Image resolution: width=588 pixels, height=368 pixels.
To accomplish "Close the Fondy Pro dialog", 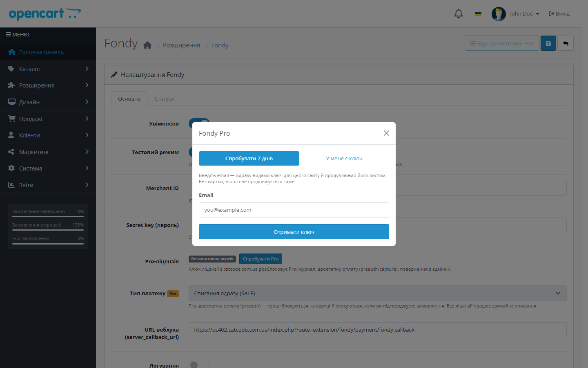I will [386, 133].
